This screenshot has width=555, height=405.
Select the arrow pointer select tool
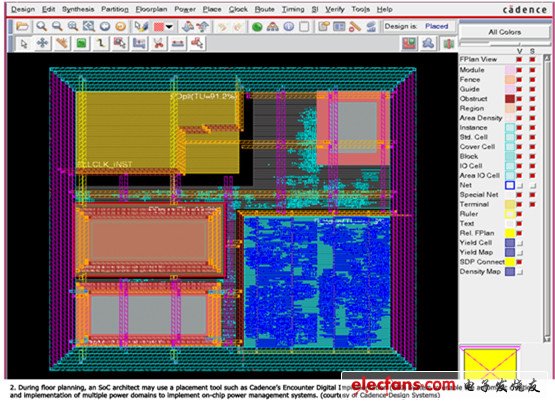[24, 44]
